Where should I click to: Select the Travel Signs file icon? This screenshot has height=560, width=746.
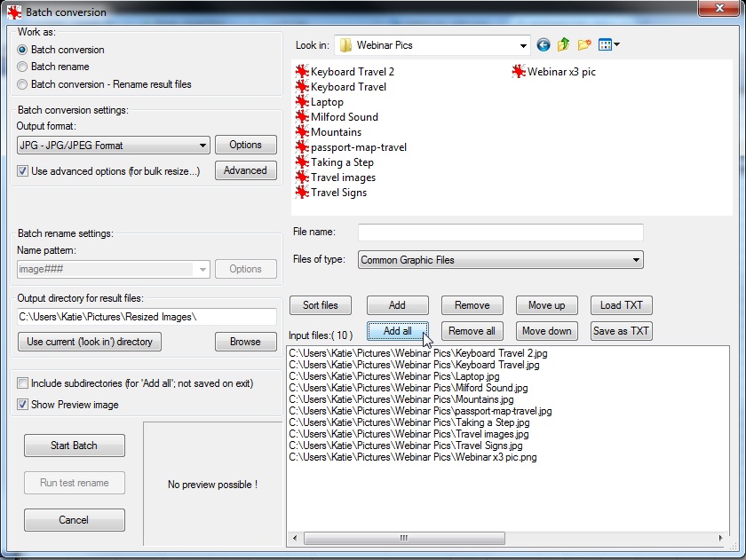[302, 193]
